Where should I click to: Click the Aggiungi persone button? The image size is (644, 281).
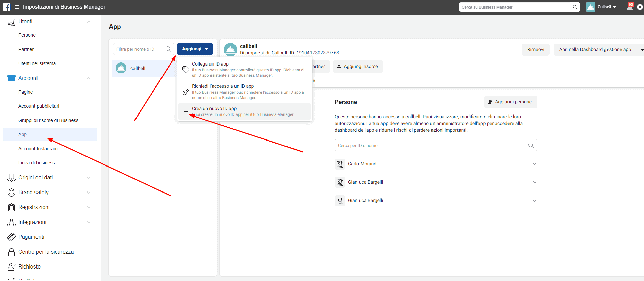510,102
